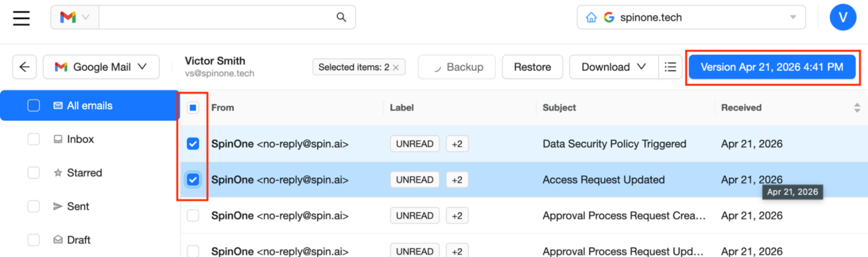Click the Gmail logo in search box
The image size is (868, 257).
(x=68, y=17)
